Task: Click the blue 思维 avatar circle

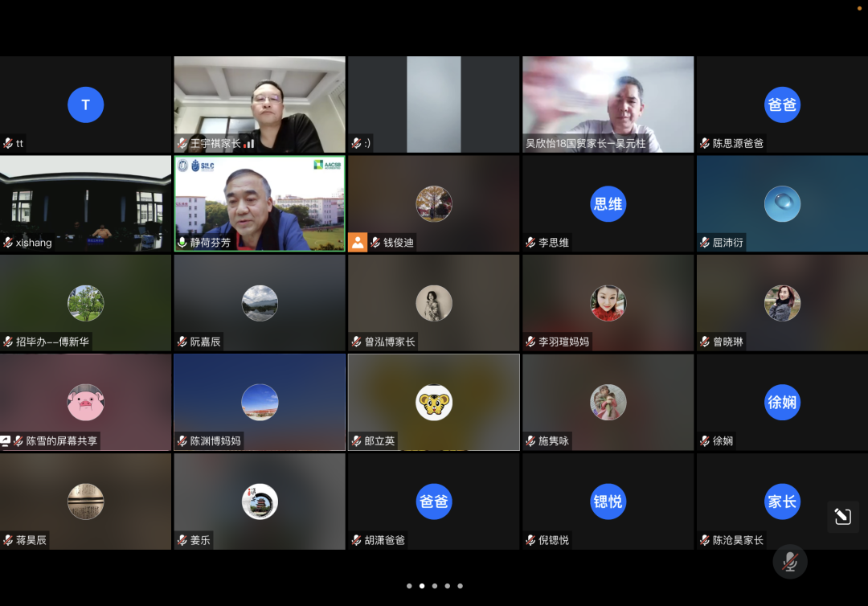Action: pos(608,204)
